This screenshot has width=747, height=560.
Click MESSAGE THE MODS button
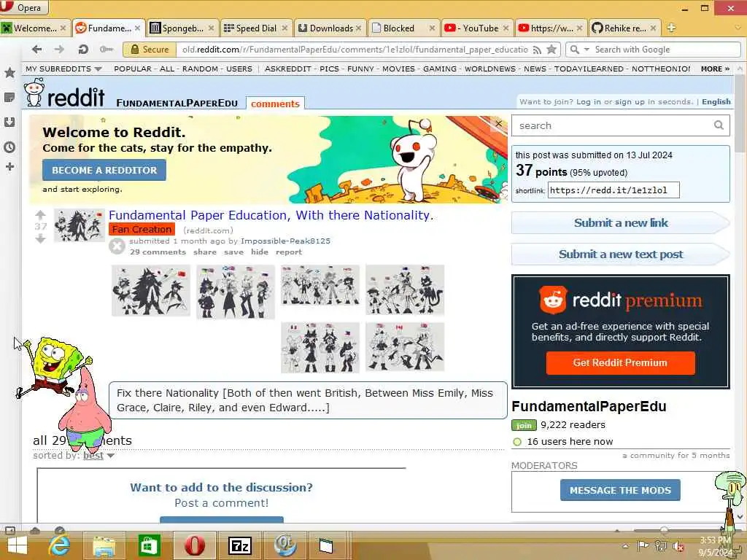(620, 490)
